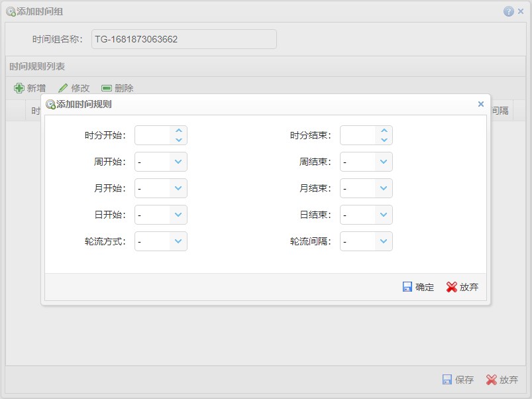Image resolution: width=532 pixels, height=399 pixels.
Task: Decrease the 时分结束 value with down arrow
Action: pos(384,140)
